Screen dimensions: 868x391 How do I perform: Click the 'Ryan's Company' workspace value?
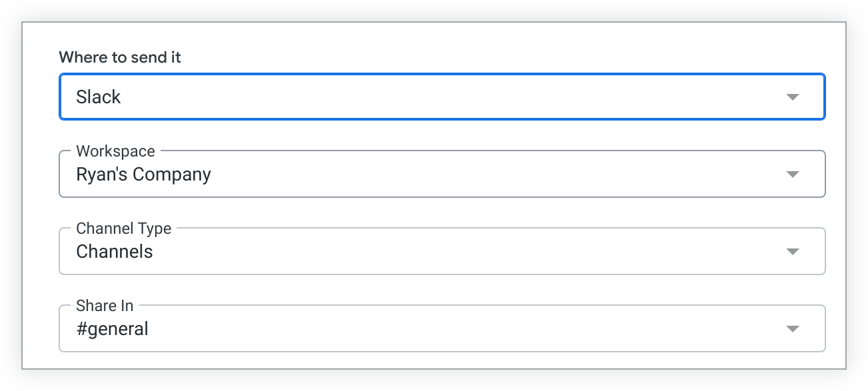(143, 175)
